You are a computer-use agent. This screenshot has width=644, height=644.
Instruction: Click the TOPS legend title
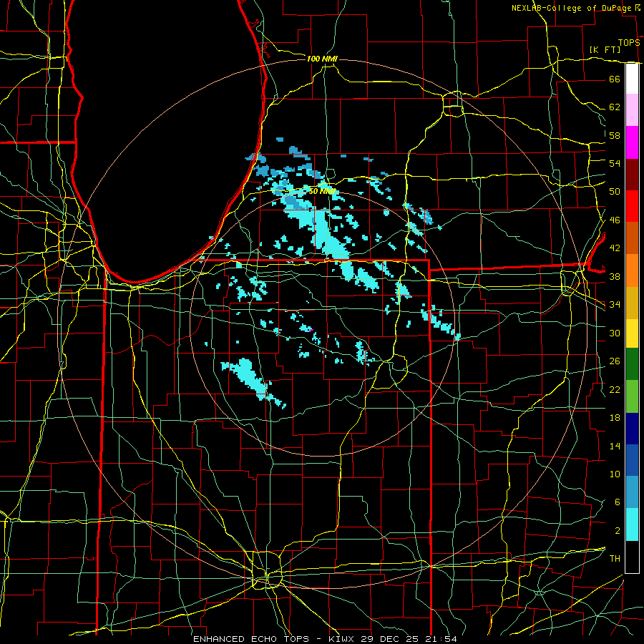coord(629,42)
